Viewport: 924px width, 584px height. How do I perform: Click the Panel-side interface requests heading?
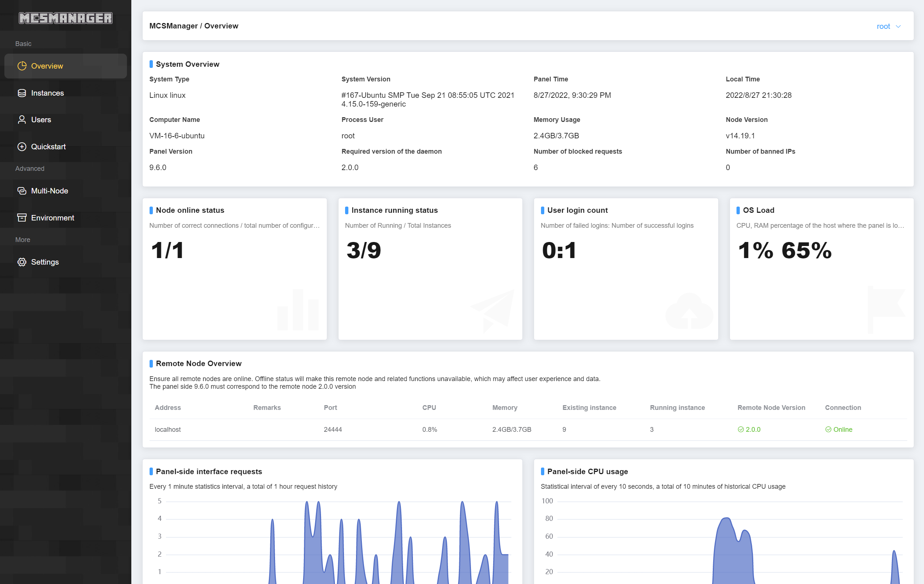209,471
